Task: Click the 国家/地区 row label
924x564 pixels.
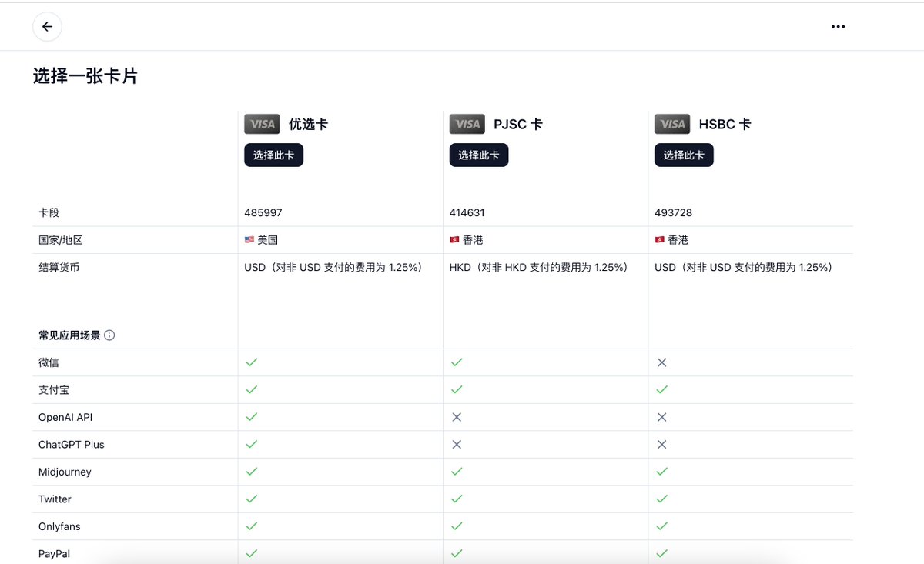Action: click(60, 240)
